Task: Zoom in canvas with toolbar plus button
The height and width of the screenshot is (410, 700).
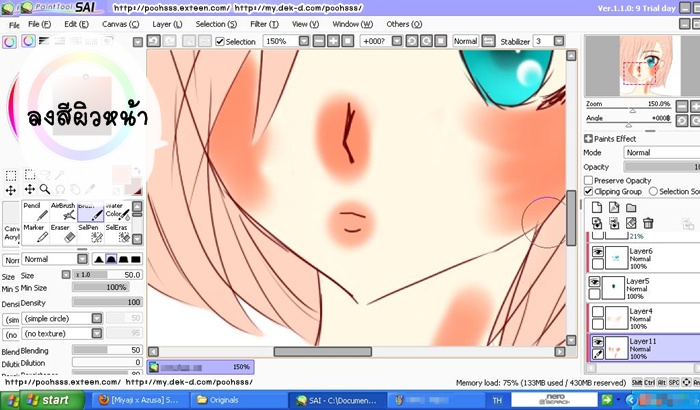Action: (x=333, y=41)
